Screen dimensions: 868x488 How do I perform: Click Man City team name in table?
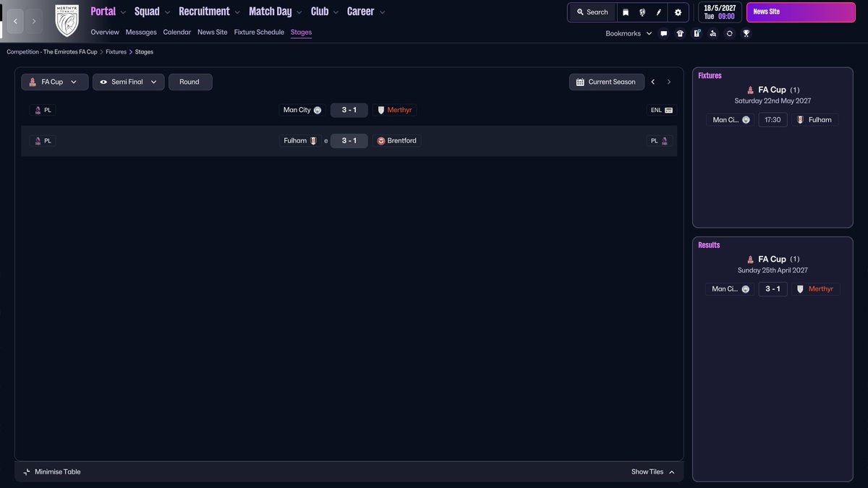(297, 111)
